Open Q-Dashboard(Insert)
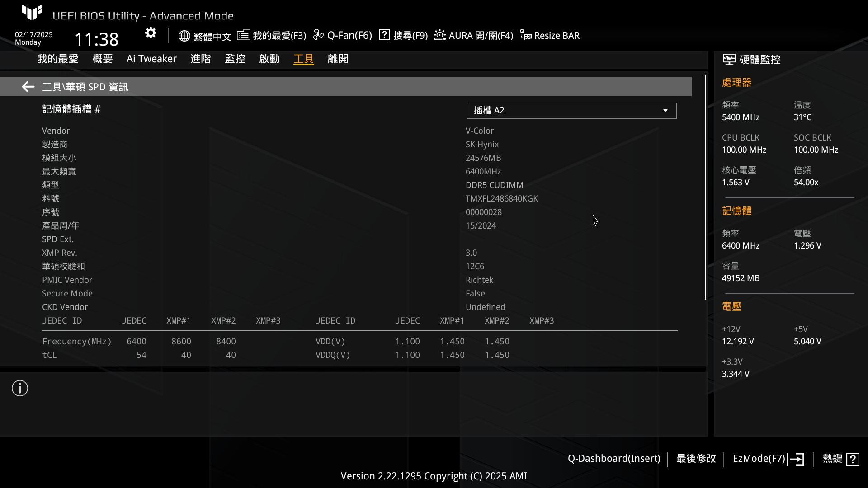Image resolution: width=868 pixels, height=488 pixels. click(614, 459)
